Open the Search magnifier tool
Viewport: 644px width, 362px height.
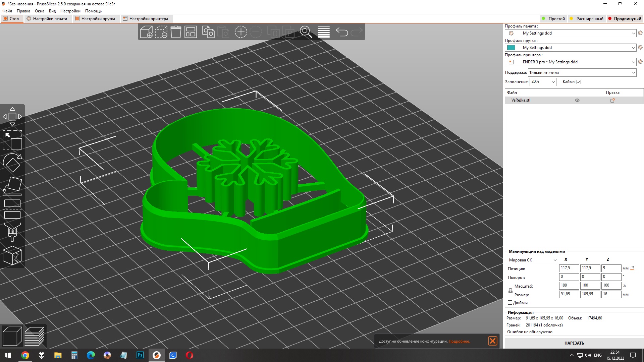coord(306,32)
